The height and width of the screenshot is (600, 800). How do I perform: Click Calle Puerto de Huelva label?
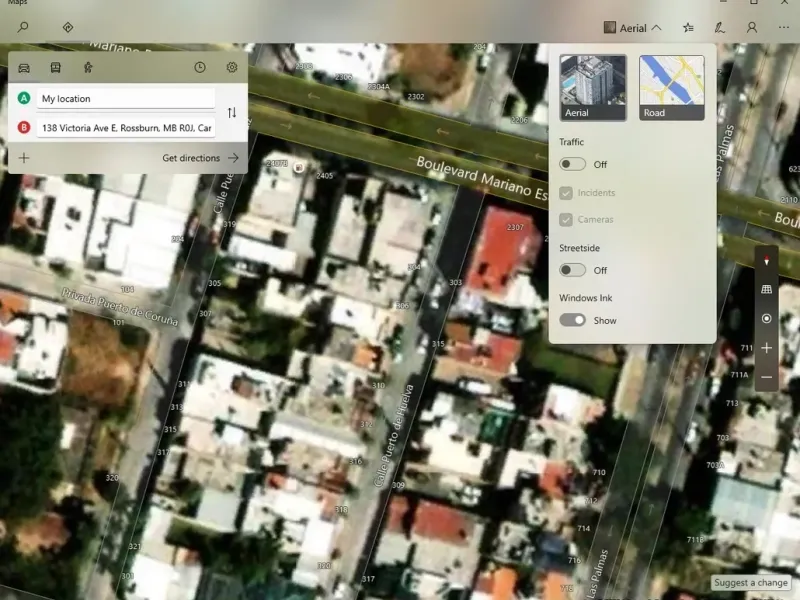coord(393,435)
